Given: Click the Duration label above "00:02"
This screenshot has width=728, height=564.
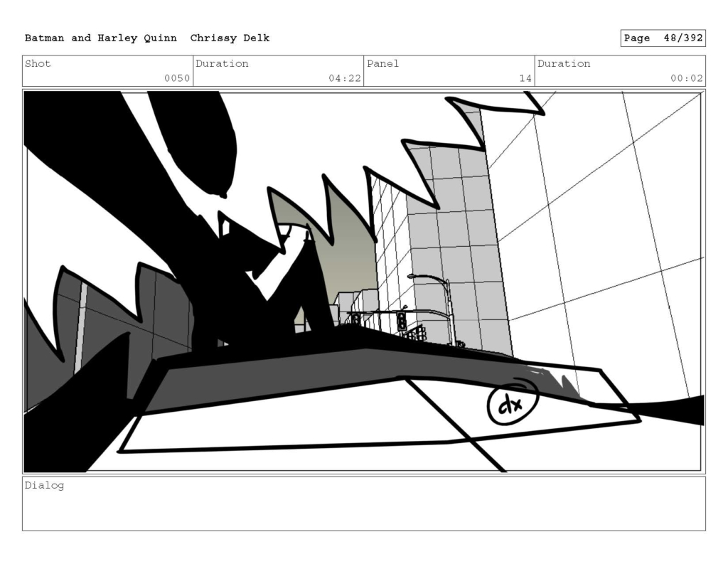Looking at the screenshot, I should point(564,63).
